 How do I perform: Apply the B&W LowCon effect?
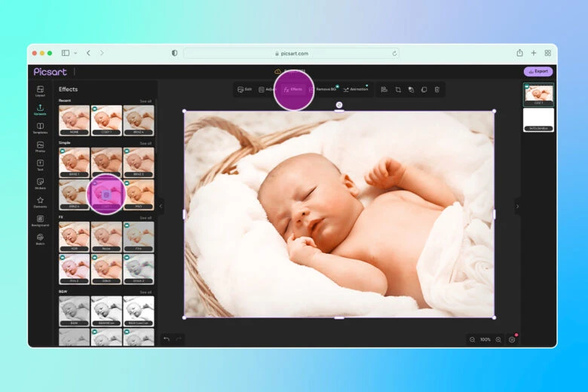click(139, 311)
